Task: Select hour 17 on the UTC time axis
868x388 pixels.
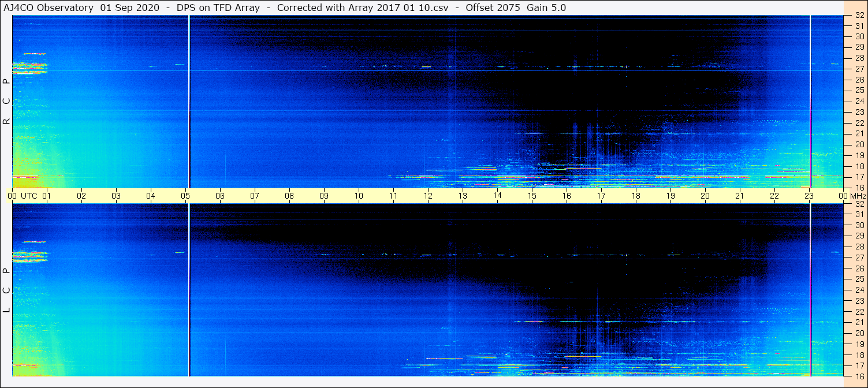Action: [x=601, y=196]
